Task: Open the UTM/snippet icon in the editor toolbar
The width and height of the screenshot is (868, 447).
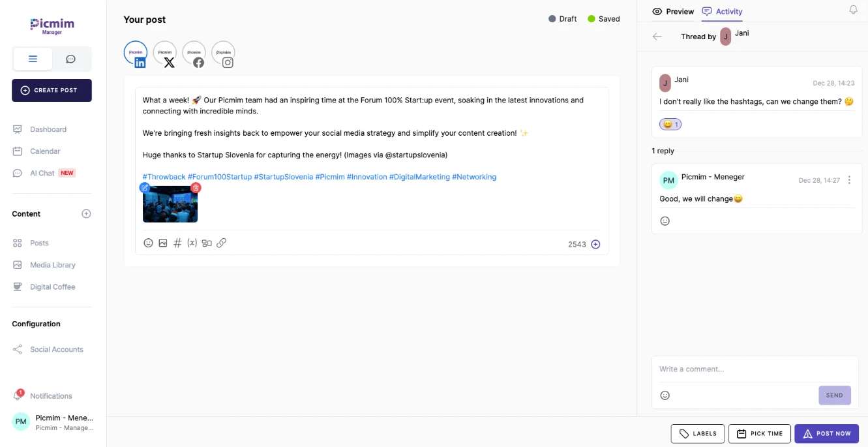Action: coord(207,242)
